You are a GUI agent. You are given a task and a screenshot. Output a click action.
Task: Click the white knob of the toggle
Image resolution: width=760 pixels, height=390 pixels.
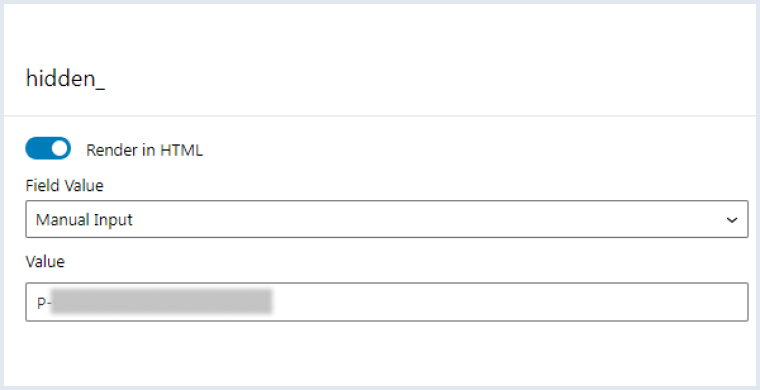pos(60,148)
